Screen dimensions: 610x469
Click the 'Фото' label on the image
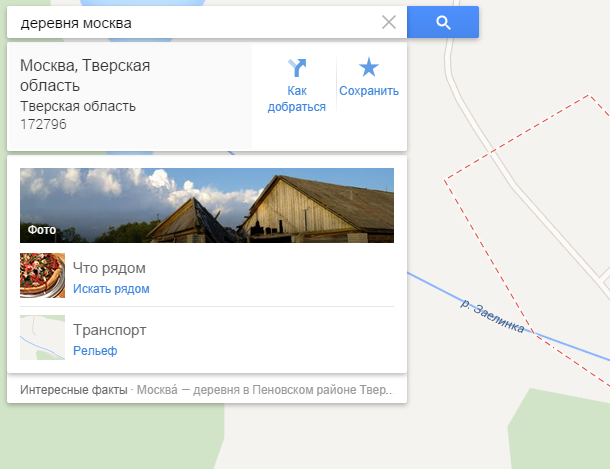42,230
